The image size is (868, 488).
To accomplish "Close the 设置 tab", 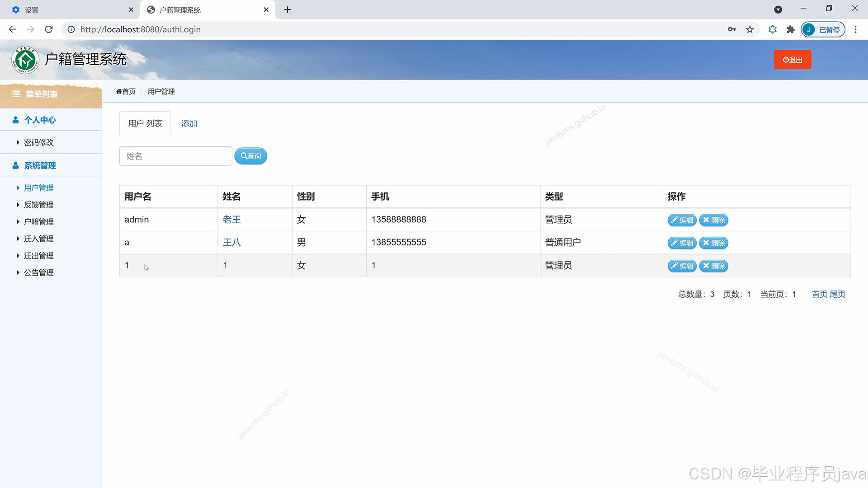I will (131, 9).
